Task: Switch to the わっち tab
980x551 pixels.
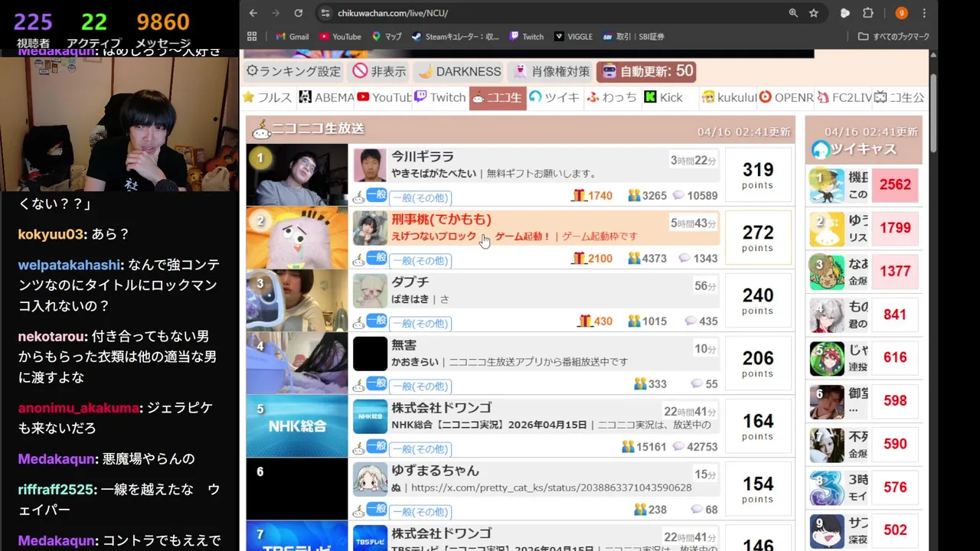Action: coord(612,97)
